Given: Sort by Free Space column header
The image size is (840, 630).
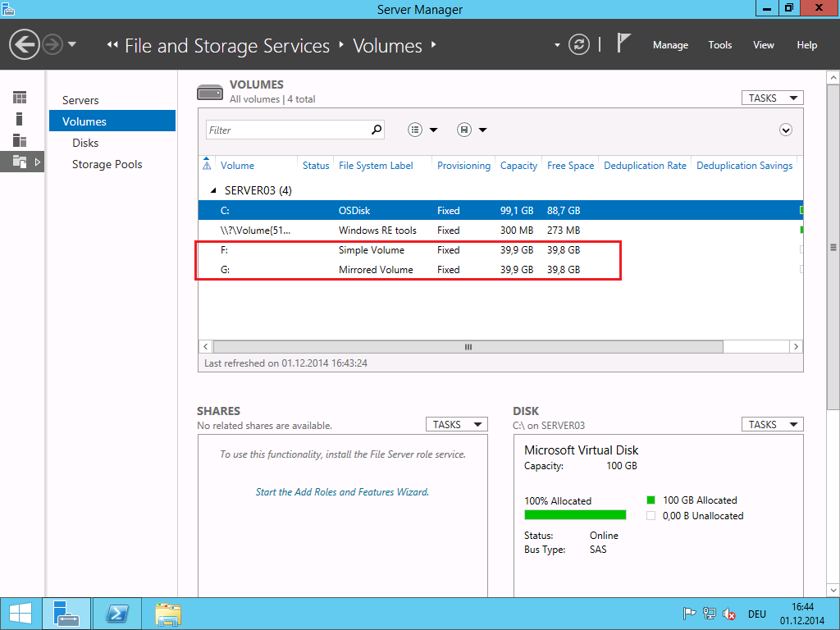Looking at the screenshot, I should pos(571,166).
